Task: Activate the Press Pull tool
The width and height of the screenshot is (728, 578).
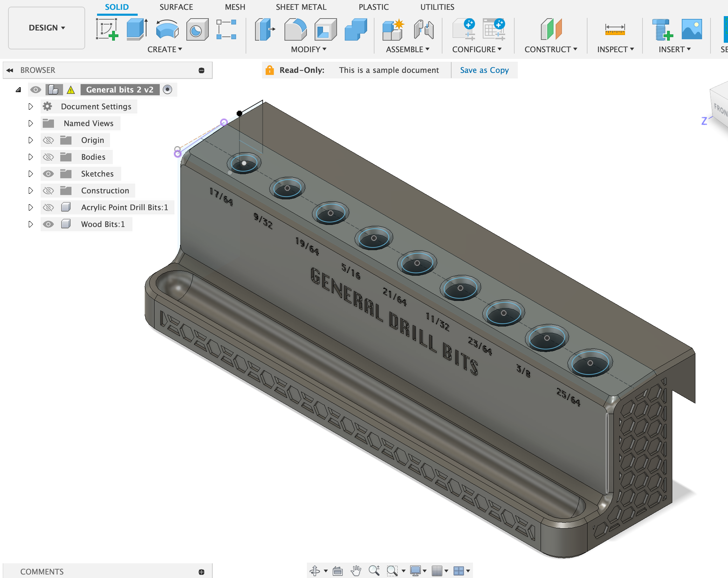Action: [x=265, y=29]
